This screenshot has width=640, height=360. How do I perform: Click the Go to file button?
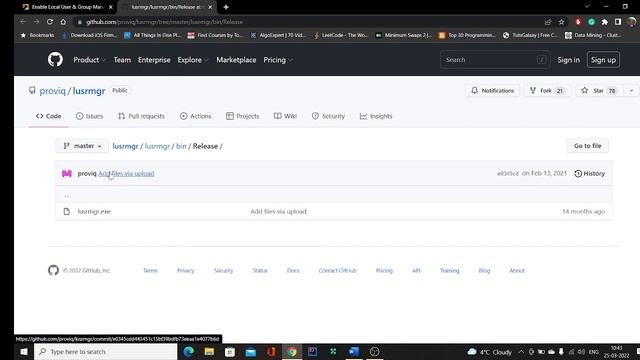tap(587, 146)
